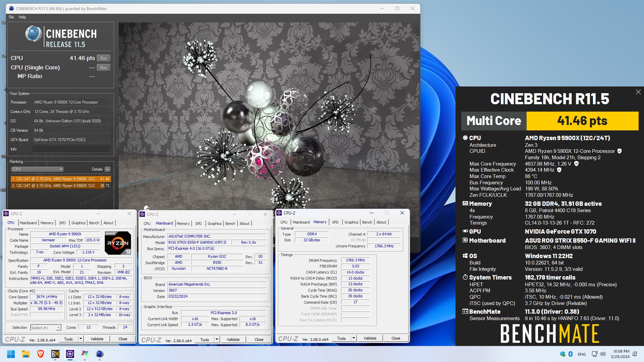Open SPD tab in the Memory window
The width and height of the screenshot is (644, 362).
tap(335, 222)
